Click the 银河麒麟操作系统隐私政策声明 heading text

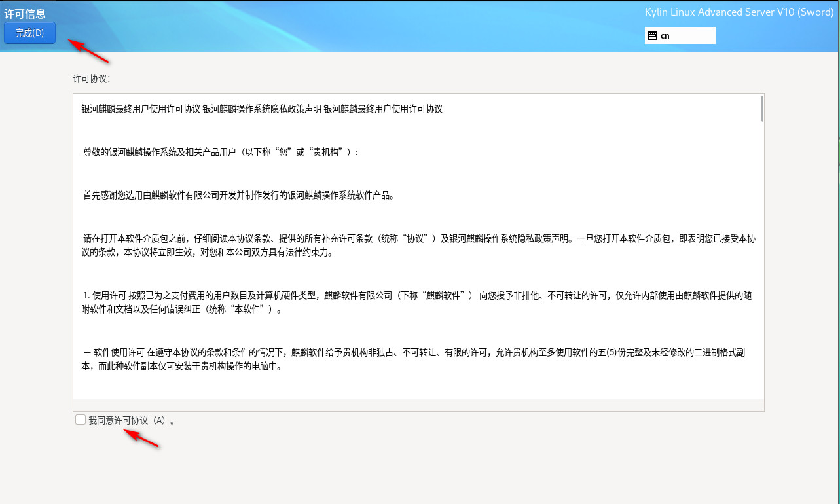[261, 109]
